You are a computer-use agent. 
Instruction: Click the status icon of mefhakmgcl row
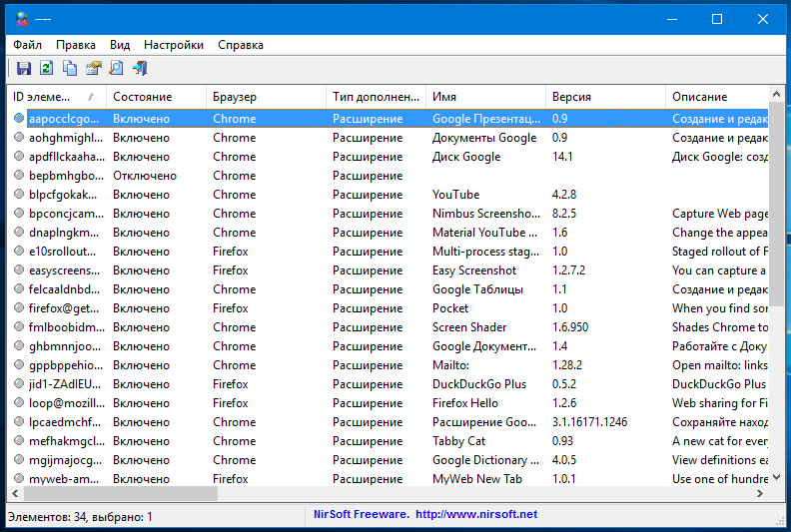(19, 440)
